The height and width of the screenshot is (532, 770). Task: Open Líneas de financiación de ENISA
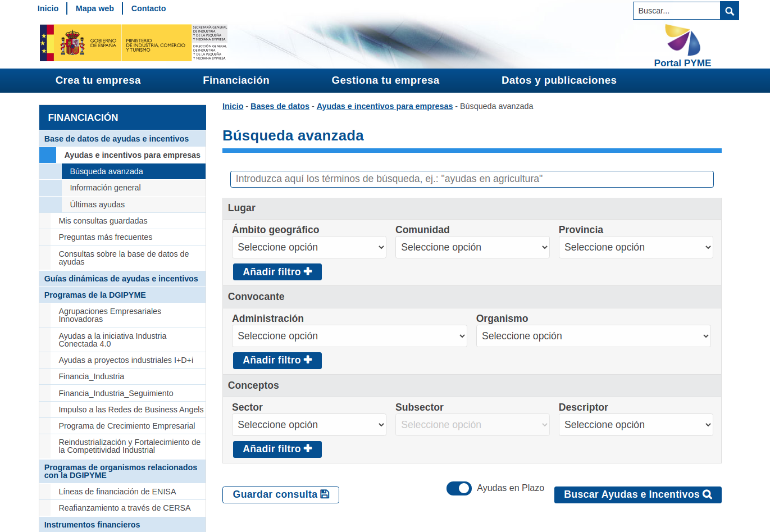point(117,492)
